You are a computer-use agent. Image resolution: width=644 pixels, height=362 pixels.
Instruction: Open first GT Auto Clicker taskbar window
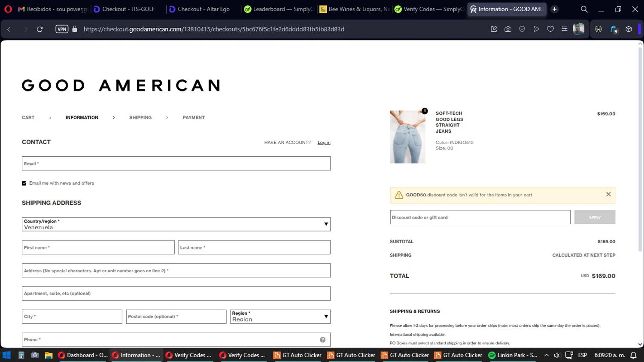[298, 355]
